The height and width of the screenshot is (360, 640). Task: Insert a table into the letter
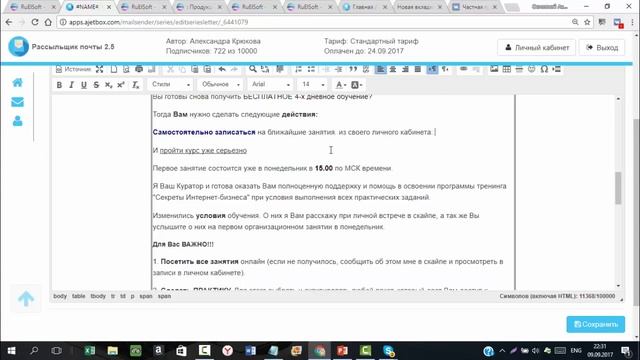[x=507, y=69]
